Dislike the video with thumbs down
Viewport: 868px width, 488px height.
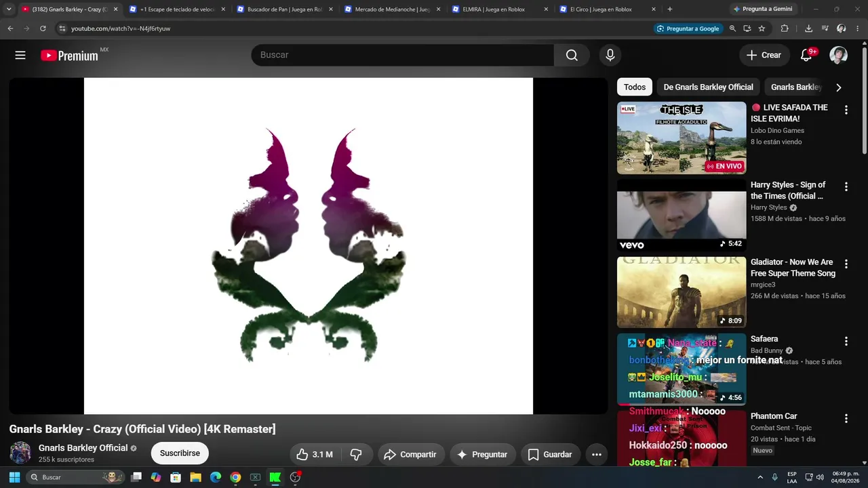tap(356, 455)
